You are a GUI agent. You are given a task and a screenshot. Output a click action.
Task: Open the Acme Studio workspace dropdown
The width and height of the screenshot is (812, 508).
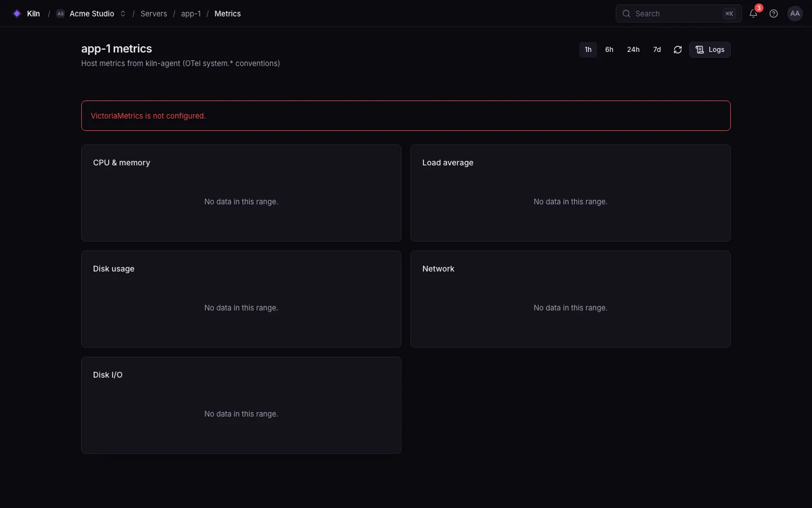pyautogui.click(x=91, y=14)
